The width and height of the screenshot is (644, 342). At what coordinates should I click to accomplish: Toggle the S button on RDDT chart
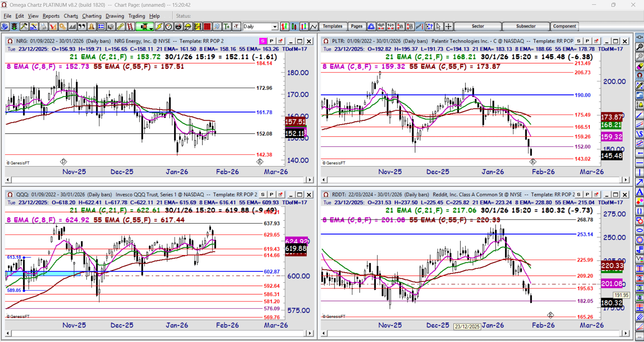[x=579, y=195]
